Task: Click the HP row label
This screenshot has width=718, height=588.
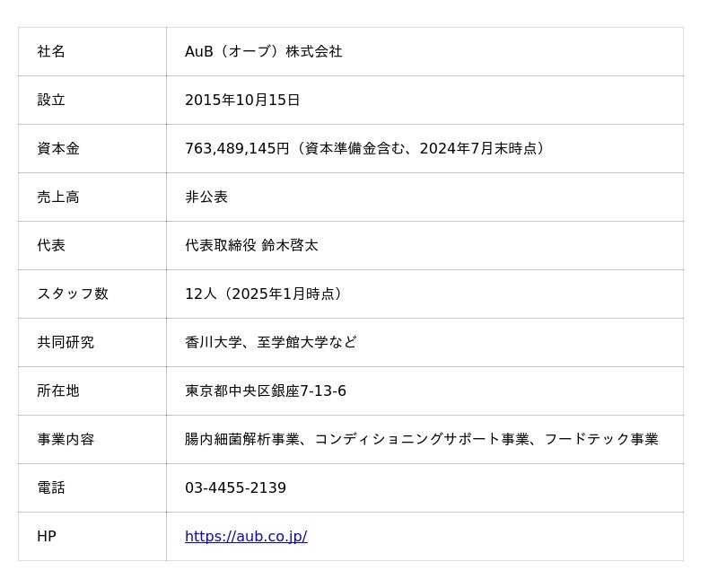Action: click(x=47, y=537)
